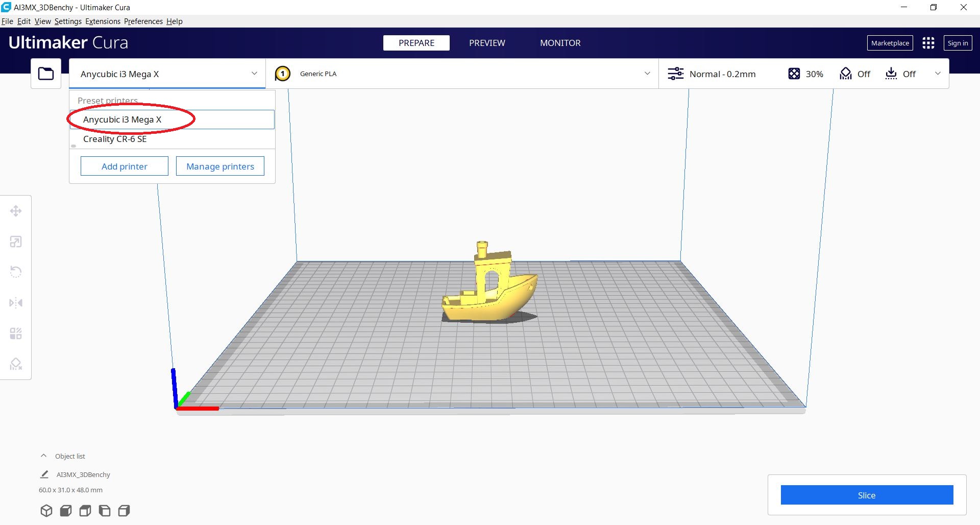
Task: Select the Support Blocker tool
Action: pos(16,364)
